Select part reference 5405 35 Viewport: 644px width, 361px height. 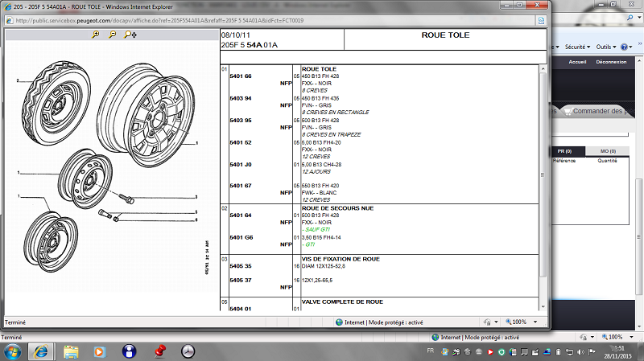click(x=241, y=266)
